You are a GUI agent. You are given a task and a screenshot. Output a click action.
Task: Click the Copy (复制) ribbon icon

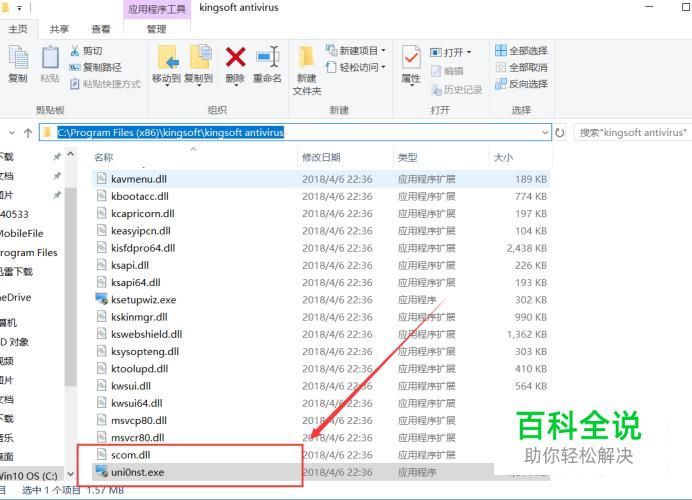coord(18,64)
